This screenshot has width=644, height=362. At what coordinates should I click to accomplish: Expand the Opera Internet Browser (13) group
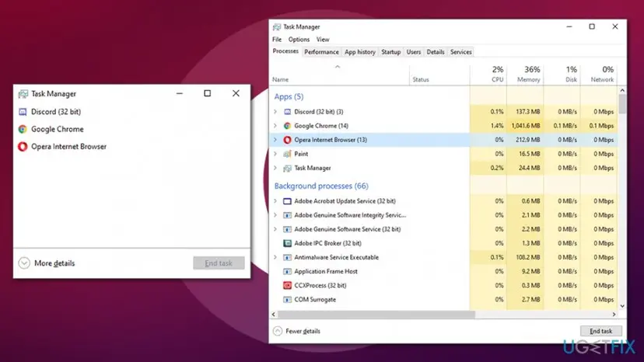click(275, 140)
